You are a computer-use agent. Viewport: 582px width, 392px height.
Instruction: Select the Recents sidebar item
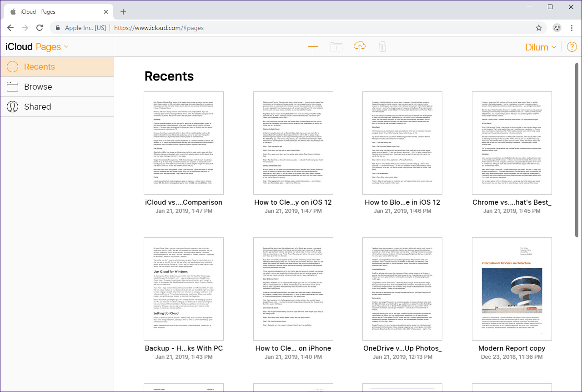click(57, 66)
